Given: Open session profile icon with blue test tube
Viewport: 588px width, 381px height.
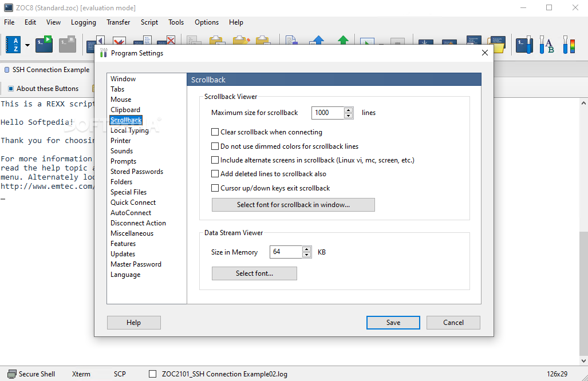Looking at the screenshot, I should click(524, 45).
